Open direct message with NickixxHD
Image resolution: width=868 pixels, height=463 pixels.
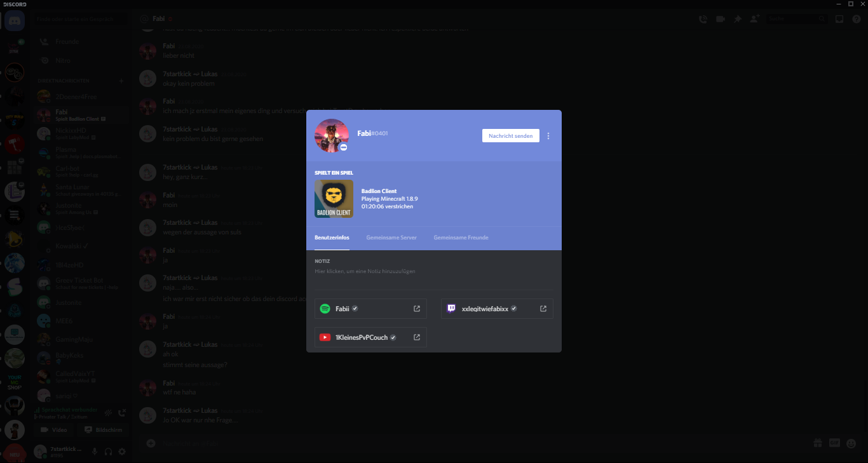coord(83,133)
